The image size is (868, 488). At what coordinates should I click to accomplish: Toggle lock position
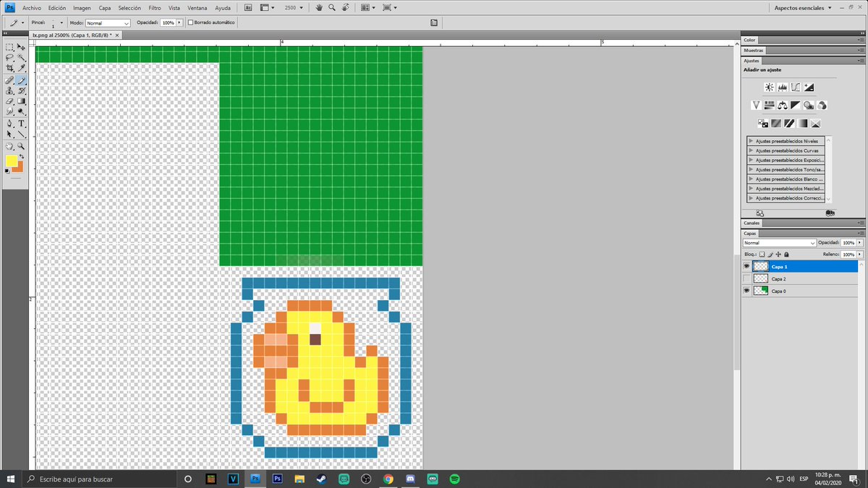click(x=778, y=254)
